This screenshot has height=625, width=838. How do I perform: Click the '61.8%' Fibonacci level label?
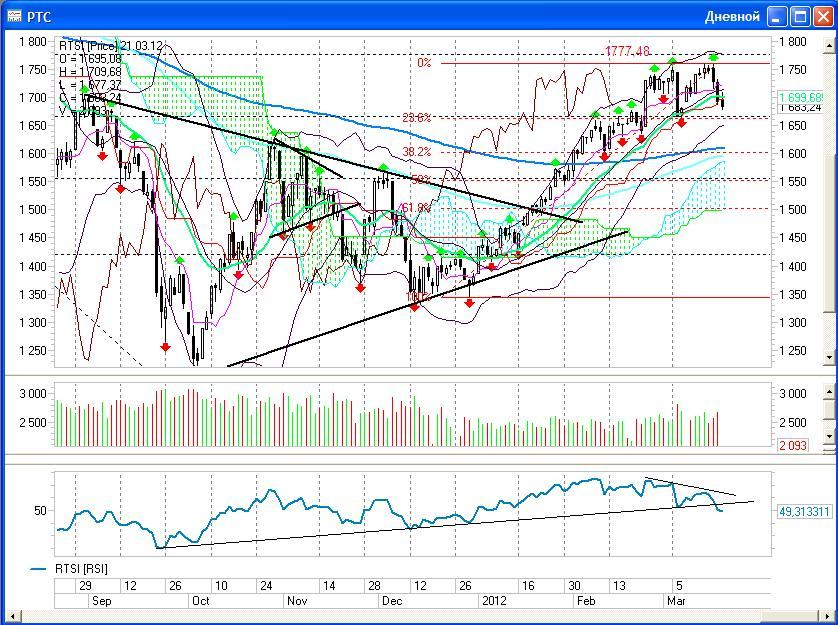[416, 207]
